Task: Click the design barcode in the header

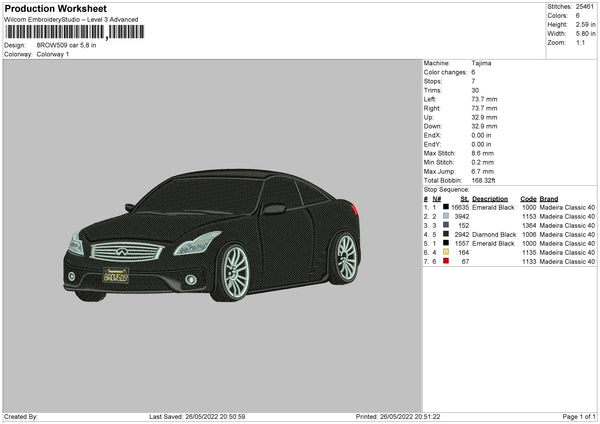Action: pyautogui.click(x=75, y=32)
